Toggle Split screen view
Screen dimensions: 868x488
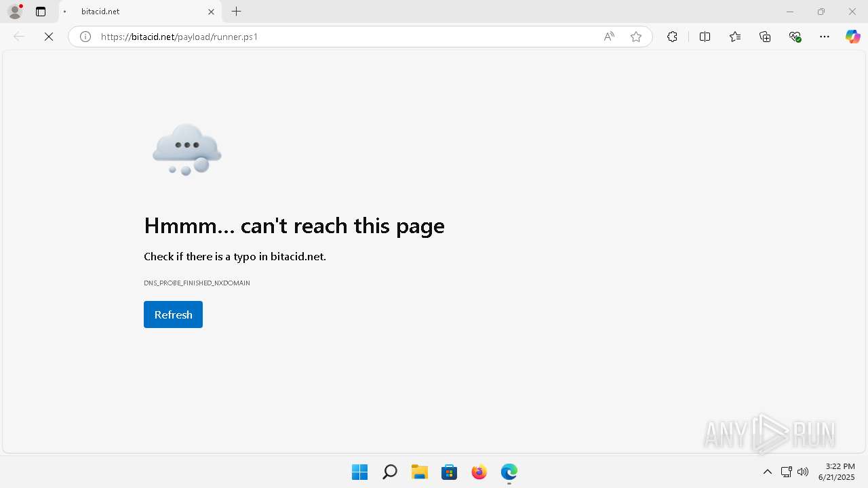coord(705,37)
